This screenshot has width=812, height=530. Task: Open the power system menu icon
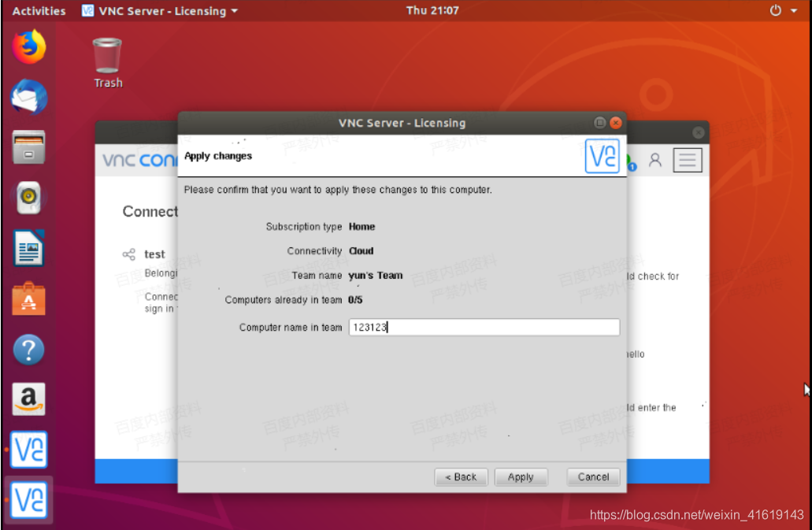click(775, 10)
